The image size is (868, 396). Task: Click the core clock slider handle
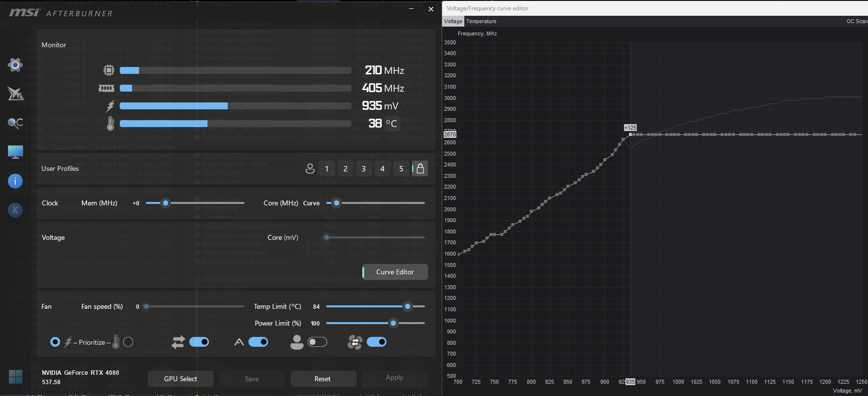coord(337,203)
